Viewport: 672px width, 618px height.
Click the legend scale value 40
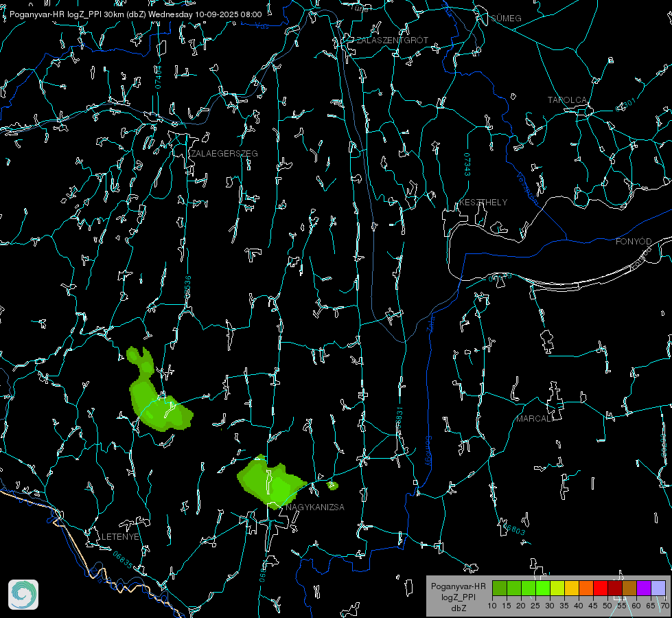(x=578, y=606)
